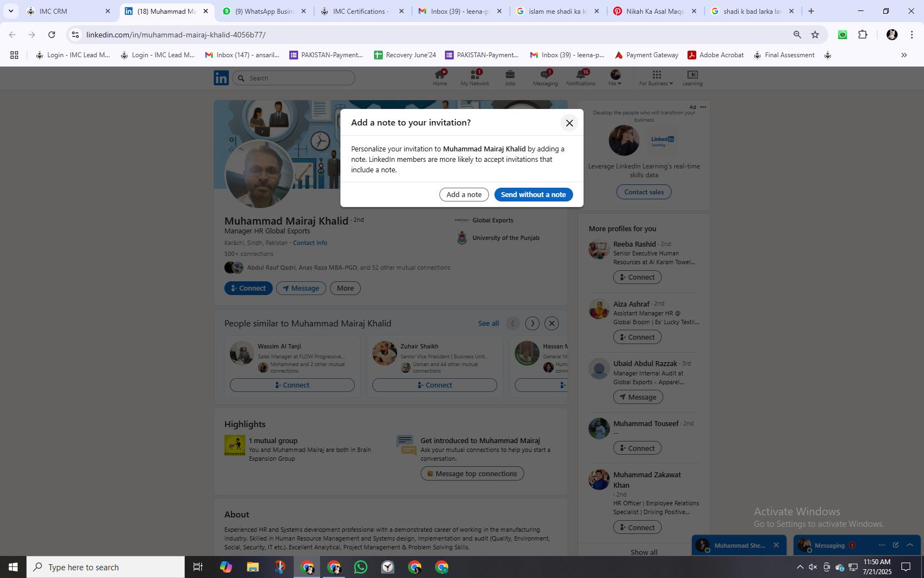Compose new message icon

[x=895, y=545]
